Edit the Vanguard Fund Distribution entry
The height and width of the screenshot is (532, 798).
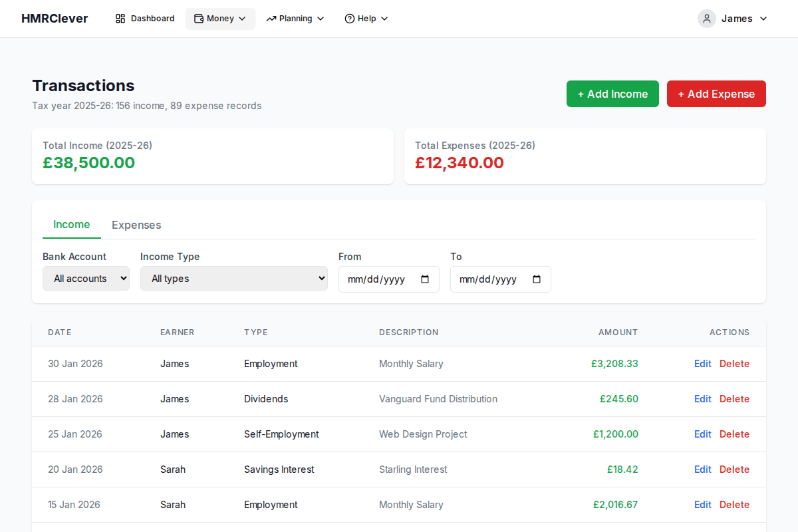pyautogui.click(x=702, y=399)
